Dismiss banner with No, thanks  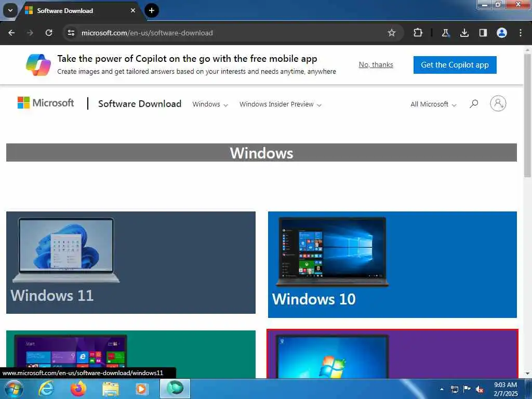pos(376,65)
